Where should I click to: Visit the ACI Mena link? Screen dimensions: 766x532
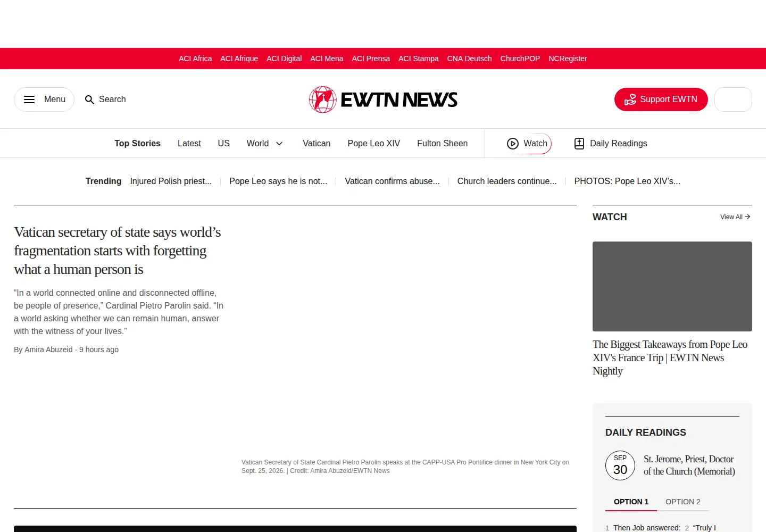click(327, 59)
